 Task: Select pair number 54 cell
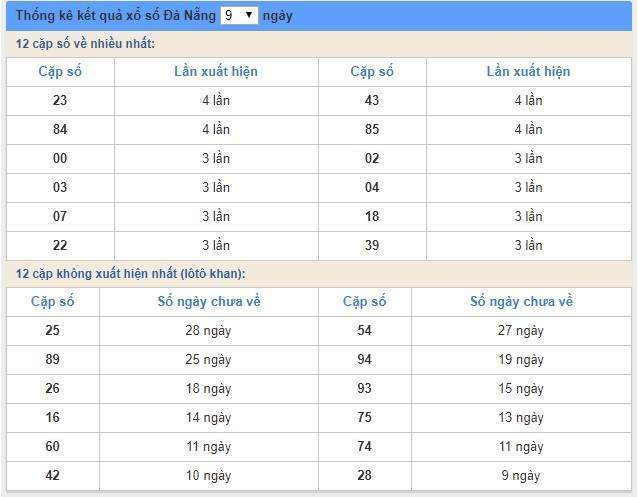(x=364, y=331)
